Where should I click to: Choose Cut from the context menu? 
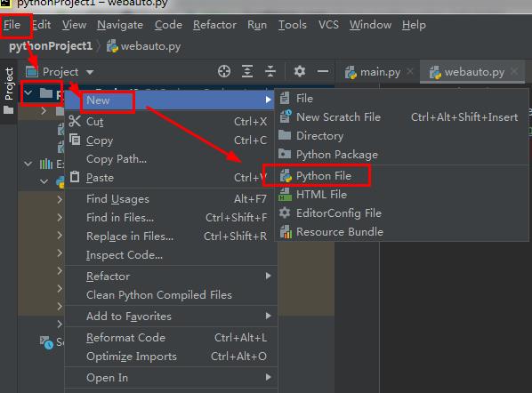tap(170, 122)
